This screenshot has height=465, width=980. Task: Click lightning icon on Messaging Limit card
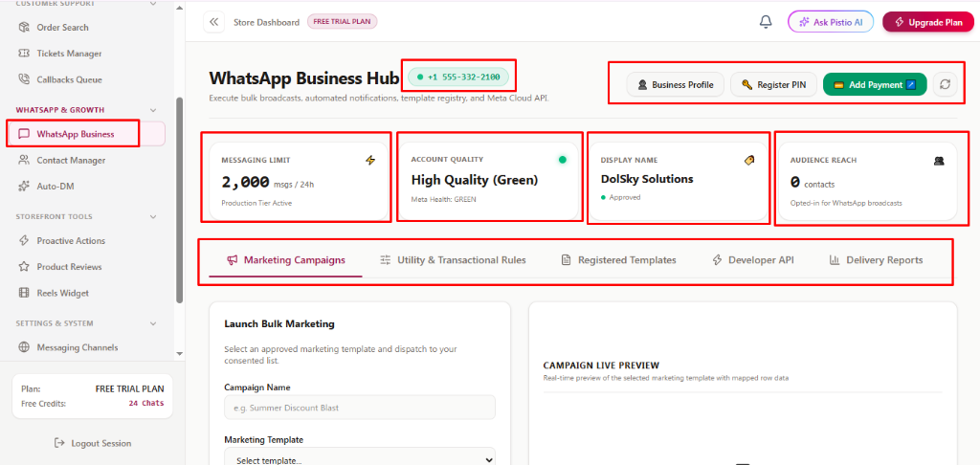click(370, 161)
